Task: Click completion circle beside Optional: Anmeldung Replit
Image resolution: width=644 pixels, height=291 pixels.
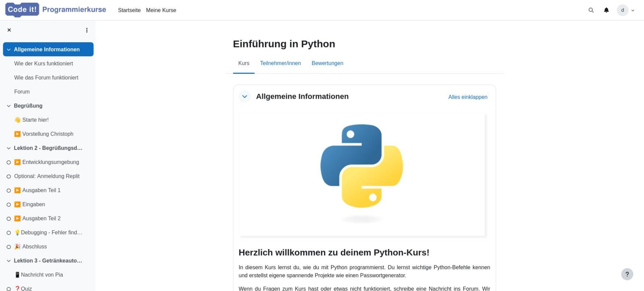Action: pyautogui.click(x=8, y=177)
